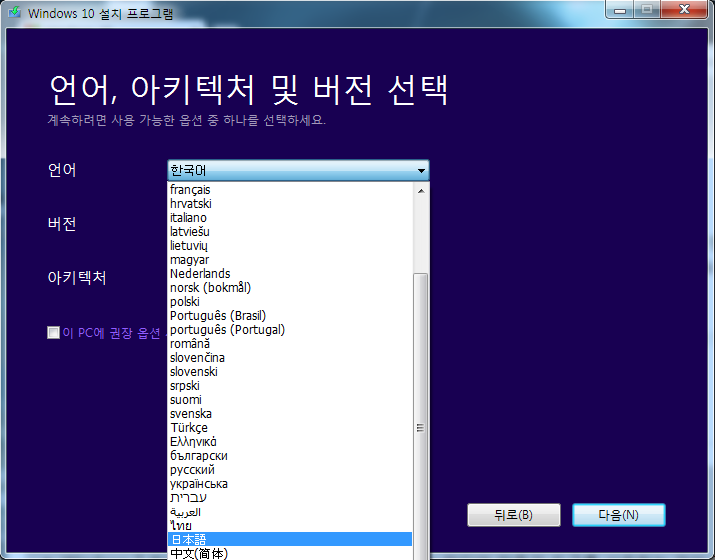Select hrvatski from language list

click(290, 203)
